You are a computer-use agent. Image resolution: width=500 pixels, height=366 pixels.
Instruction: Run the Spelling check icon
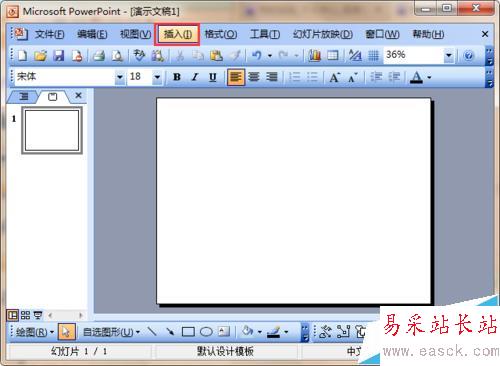139,55
